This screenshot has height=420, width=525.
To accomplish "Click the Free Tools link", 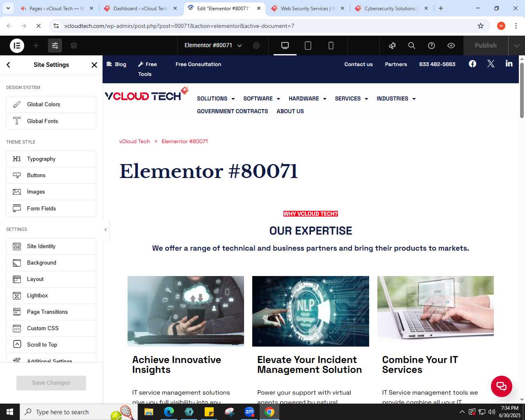I will click(147, 69).
